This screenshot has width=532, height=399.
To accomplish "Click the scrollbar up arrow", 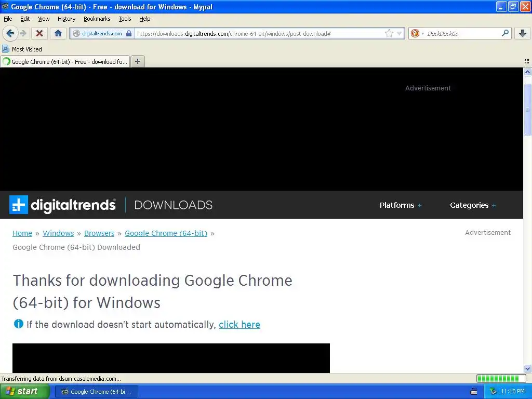I will click(x=527, y=72).
